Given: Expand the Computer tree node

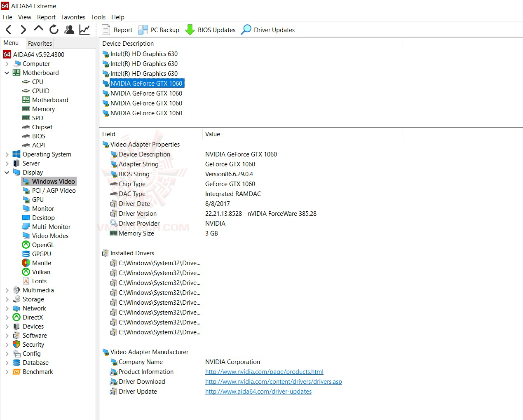Looking at the screenshot, I should [x=7, y=64].
